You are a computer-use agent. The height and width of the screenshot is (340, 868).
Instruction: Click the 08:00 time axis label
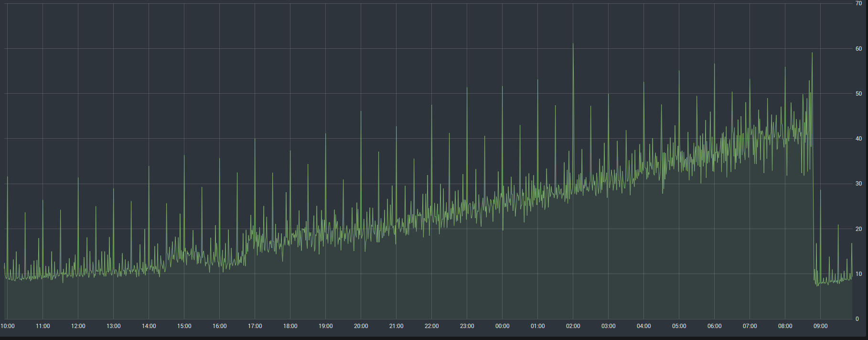pyautogui.click(x=785, y=326)
